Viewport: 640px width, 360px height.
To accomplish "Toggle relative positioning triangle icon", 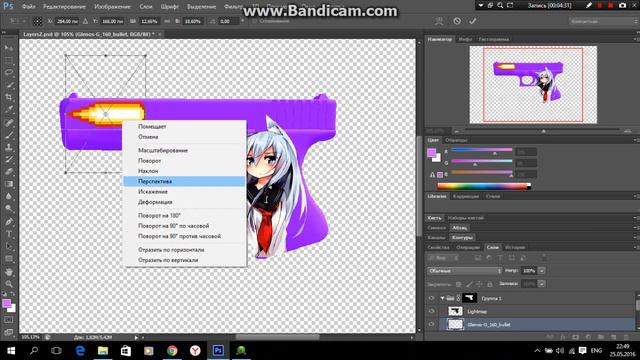I will pyautogui.click(x=85, y=21).
